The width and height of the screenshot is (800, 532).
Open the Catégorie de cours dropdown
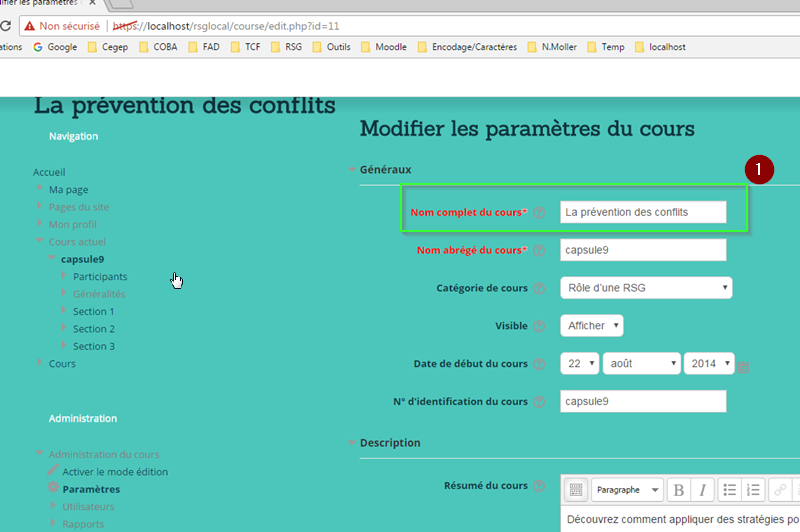[x=646, y=288]
